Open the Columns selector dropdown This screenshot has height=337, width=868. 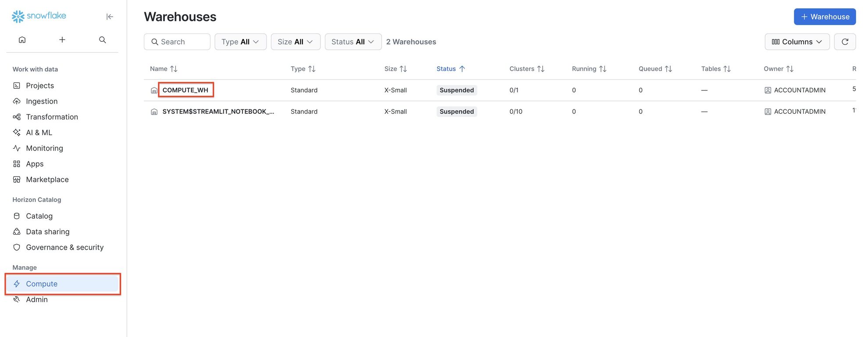coord(797,42)
